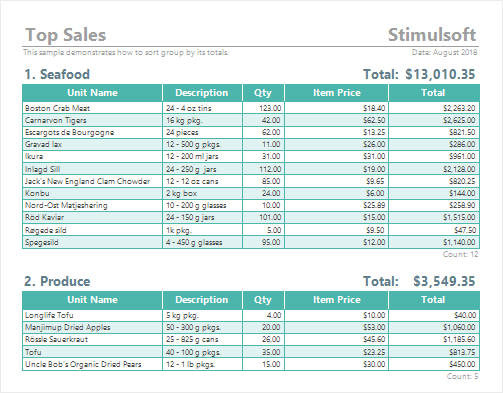Click the 'Konbu' cell
Image resolution: width=503 pixels, height=393 pixels.
click(x=92, y=193)
